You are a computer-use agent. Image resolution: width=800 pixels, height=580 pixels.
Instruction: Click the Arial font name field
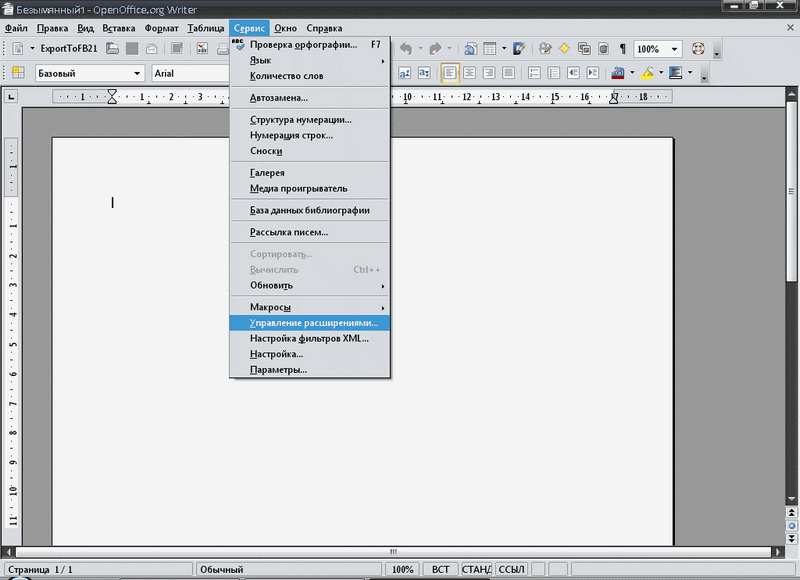coord(191,73)
